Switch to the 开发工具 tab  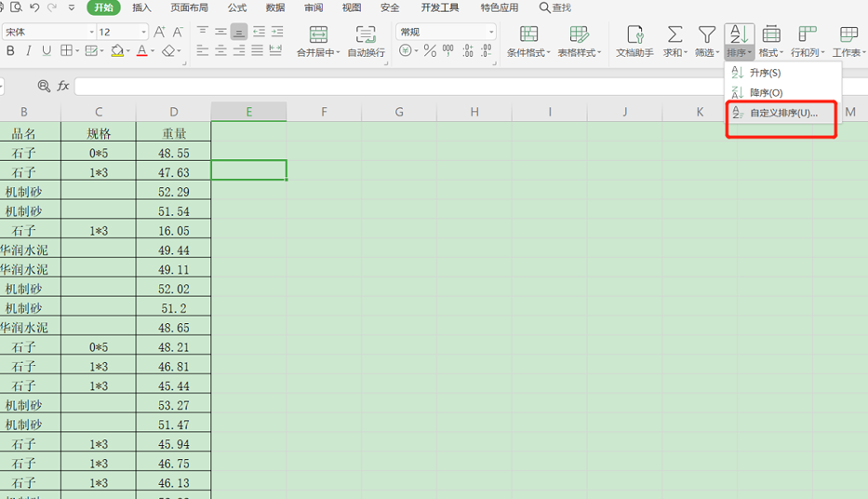point(439,7)
